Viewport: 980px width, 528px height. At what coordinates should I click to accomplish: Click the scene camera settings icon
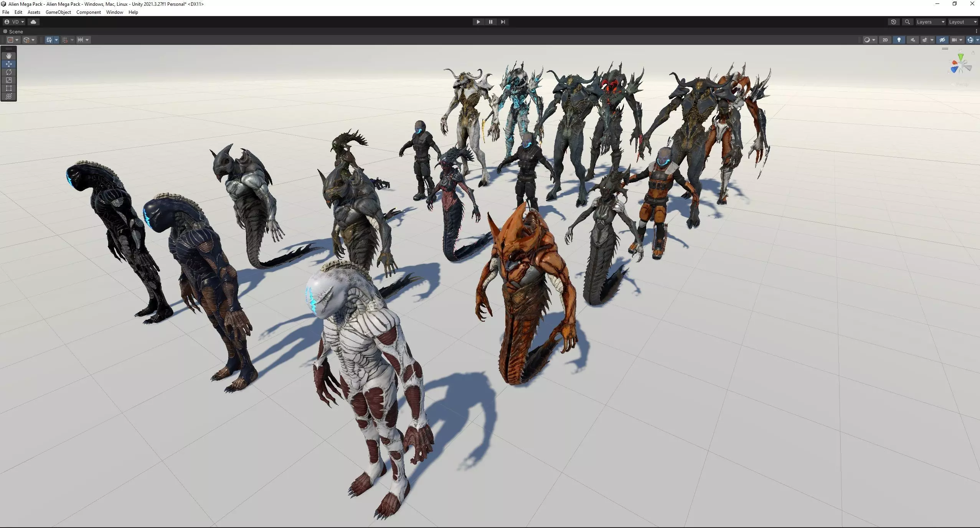[954, 40]
